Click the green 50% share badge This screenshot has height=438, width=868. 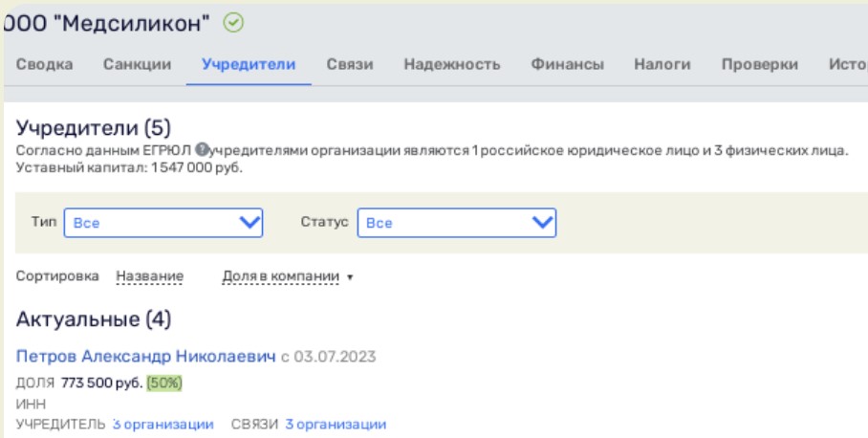point(164,383)
